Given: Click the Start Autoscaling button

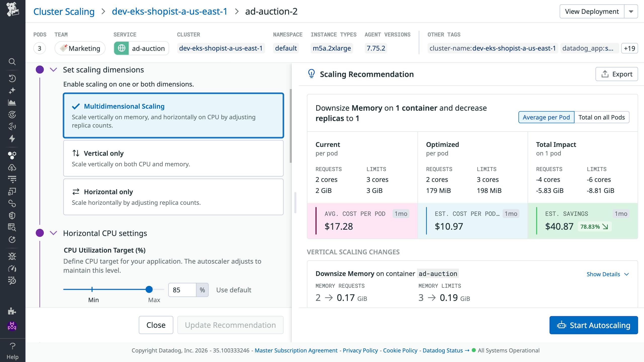Looking at the screenshot, I should pyautogui.click(x=594, y=325).
